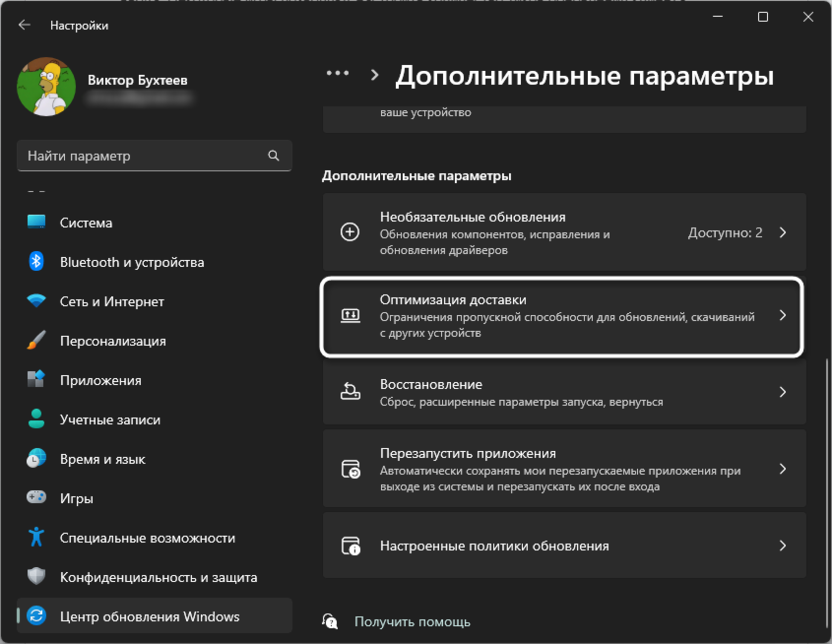Expand chevron on Оптимизация доставки row
The image size is (832, 644).
(783, 316)
